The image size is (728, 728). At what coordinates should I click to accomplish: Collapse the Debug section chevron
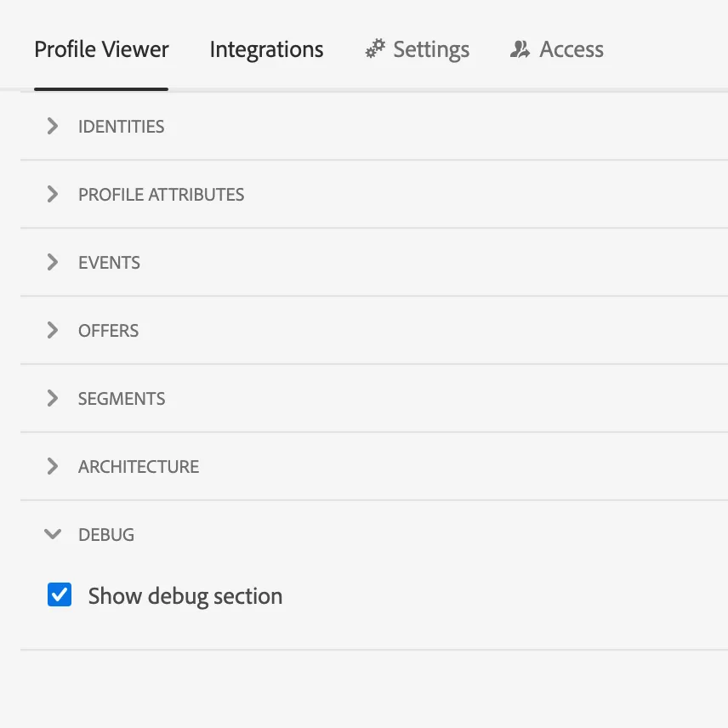(53, 534)
